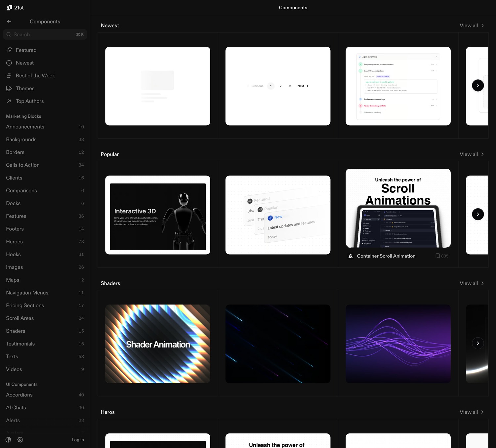Open settings with the gear icon
The width and height of the screenshot is (496, 448).
[20, 440]
